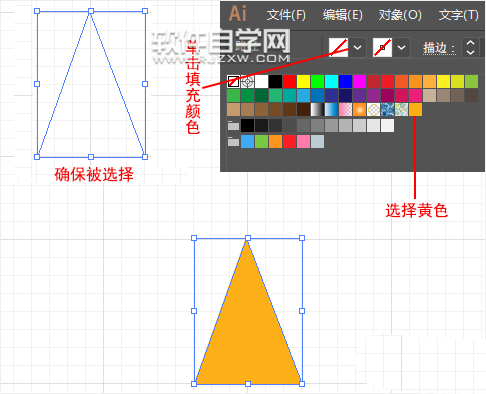Pick the red swatch in brights group

(289, 142)
